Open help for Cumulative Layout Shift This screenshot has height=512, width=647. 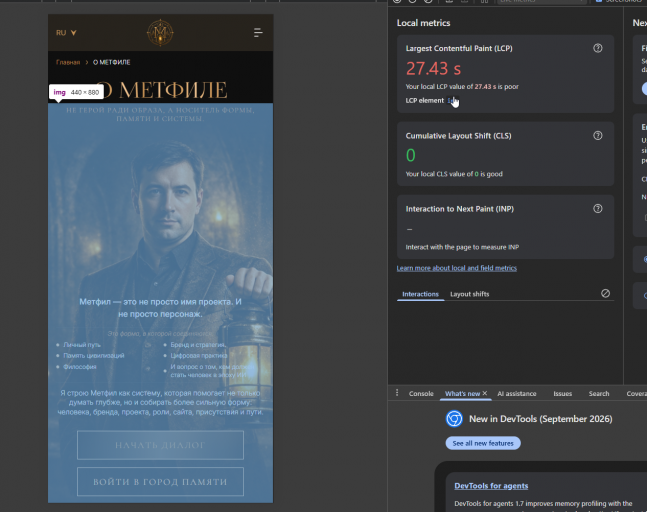(597, 136)
